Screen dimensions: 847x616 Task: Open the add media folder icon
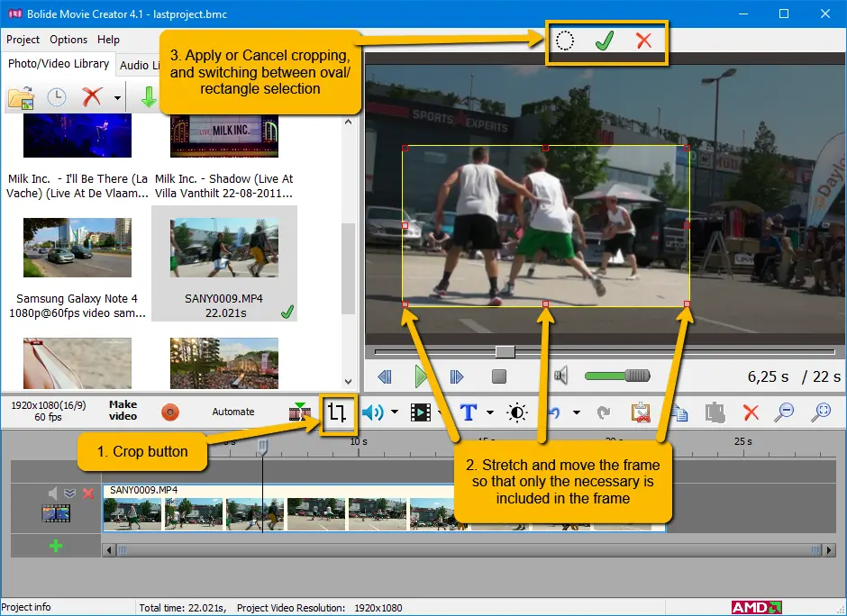(21, 98)
